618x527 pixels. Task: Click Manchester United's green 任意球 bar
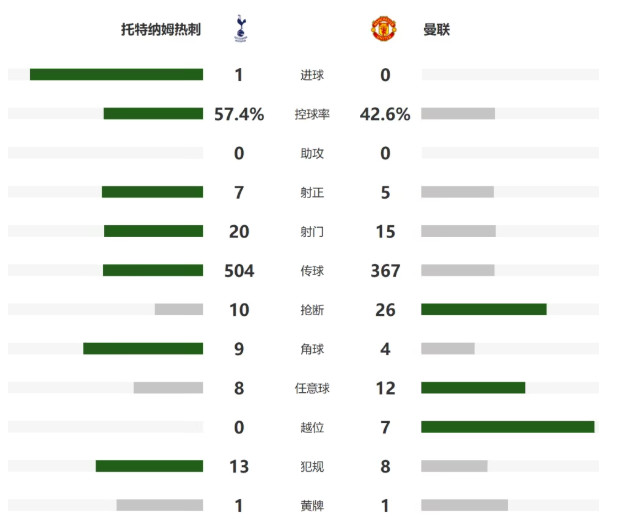click(x=473, y=388)
